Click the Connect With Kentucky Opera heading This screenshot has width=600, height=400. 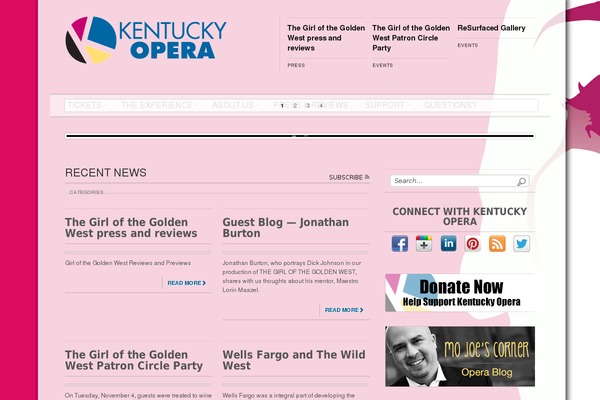pos(460,217)
